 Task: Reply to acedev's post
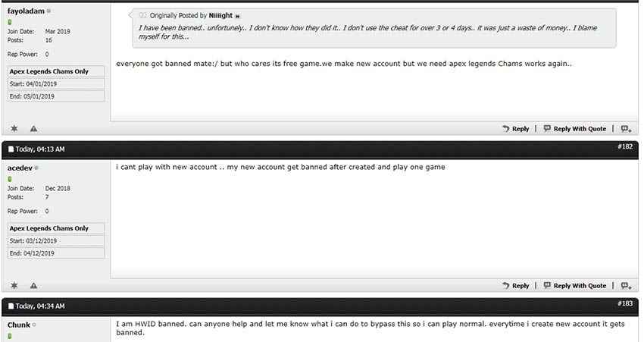coord(516,285)
